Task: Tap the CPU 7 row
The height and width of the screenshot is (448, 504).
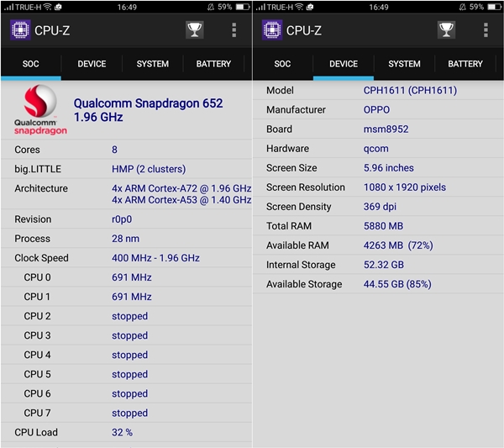Action: (126, 413)
